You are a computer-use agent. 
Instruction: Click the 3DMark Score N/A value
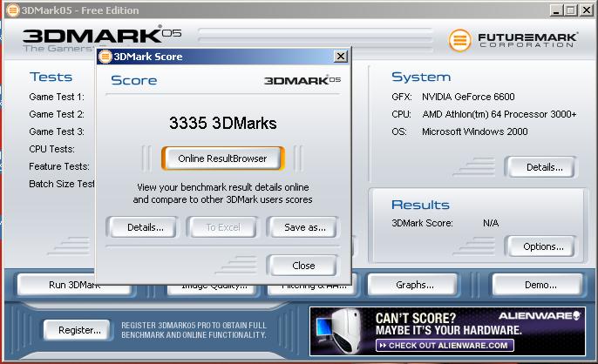coord(491,223)
